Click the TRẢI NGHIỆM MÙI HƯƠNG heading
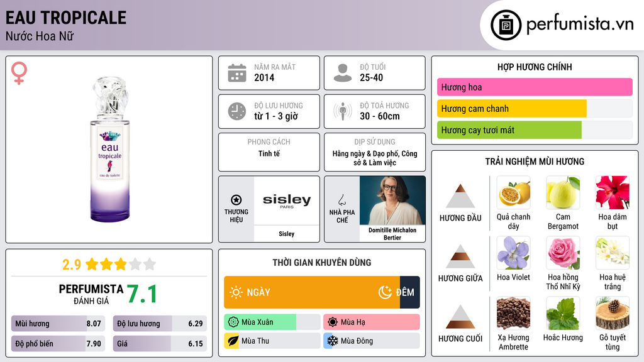This screenshot has width=644, height=362. tap(535, 162)
